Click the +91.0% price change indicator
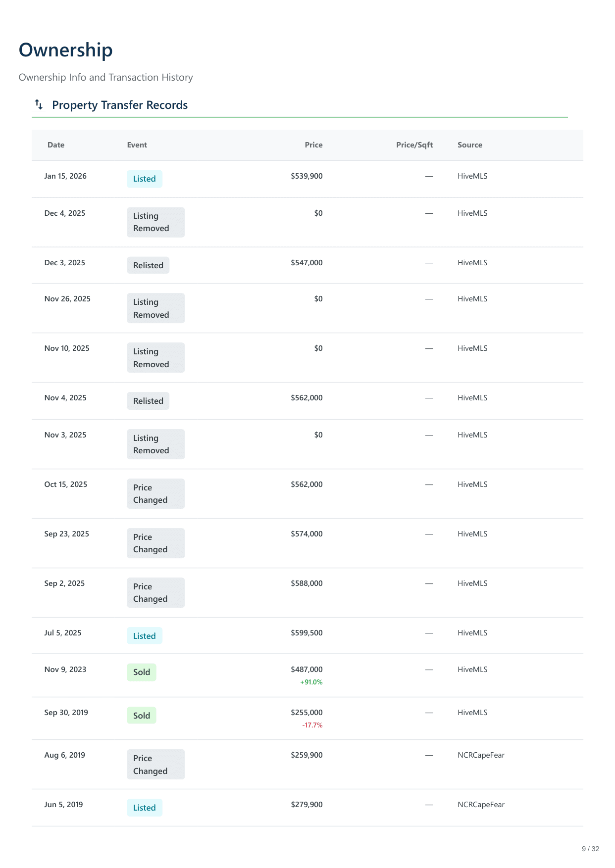 click(311, 682)
